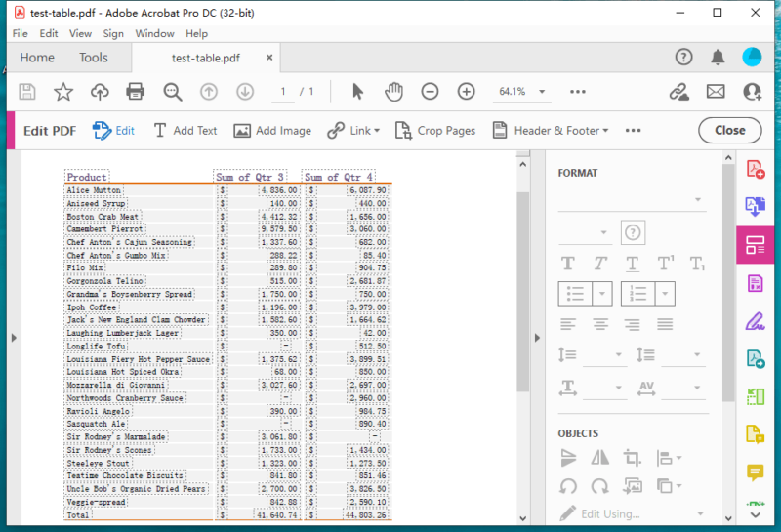Switch to the Home tab
The width and height of the screenshot is (781, 532).
pos(37,58)
